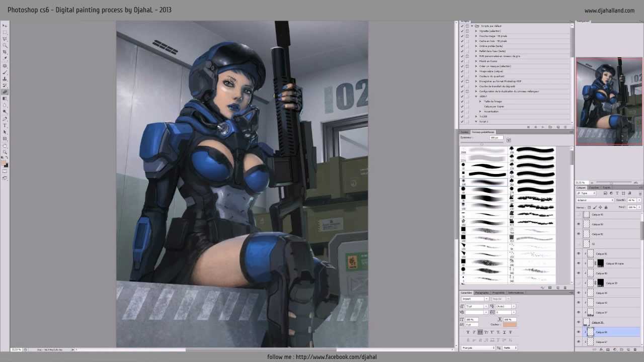644x362 pixels.
Task: Select the Gradient tool in toolbox
Action: (x=4, y=99)
